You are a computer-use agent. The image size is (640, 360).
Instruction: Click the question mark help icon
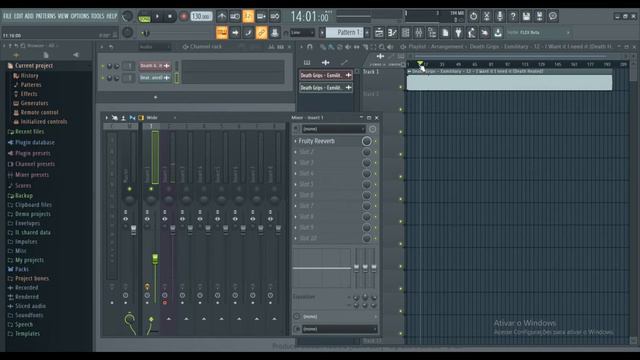(513, 16)
